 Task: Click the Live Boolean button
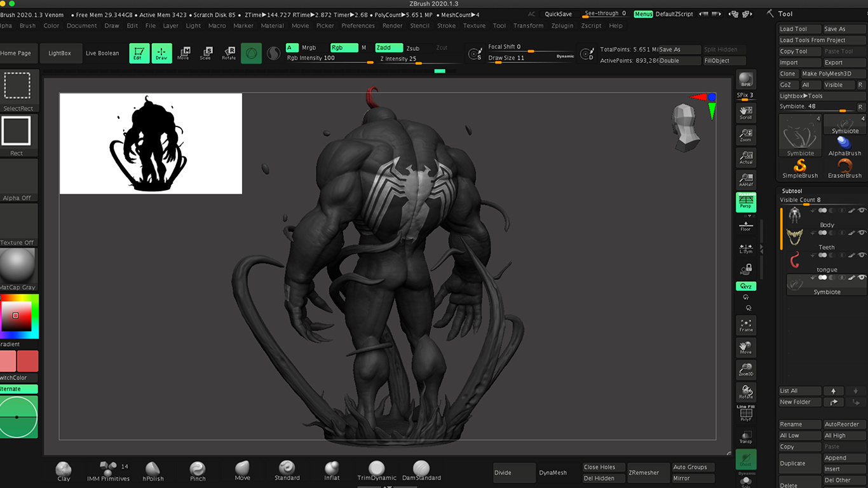click(x=102, y=53)
